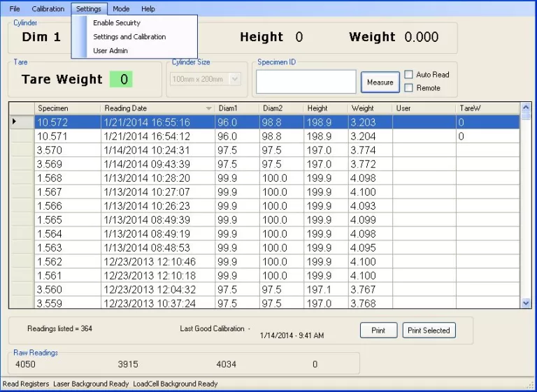Open the File menu

click(x=15, y=9)
